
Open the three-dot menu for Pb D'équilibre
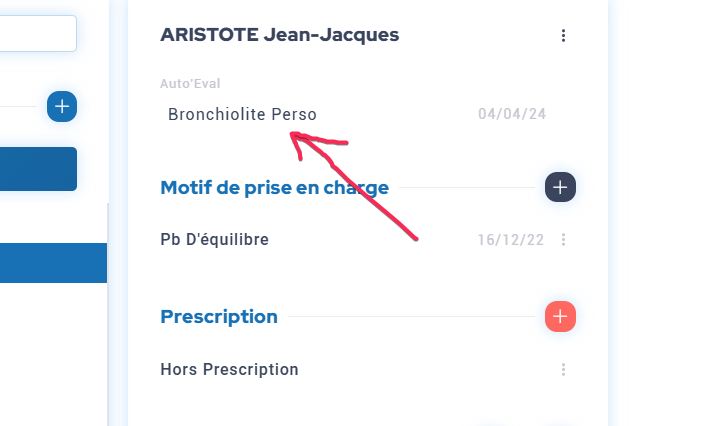[563, 240]
